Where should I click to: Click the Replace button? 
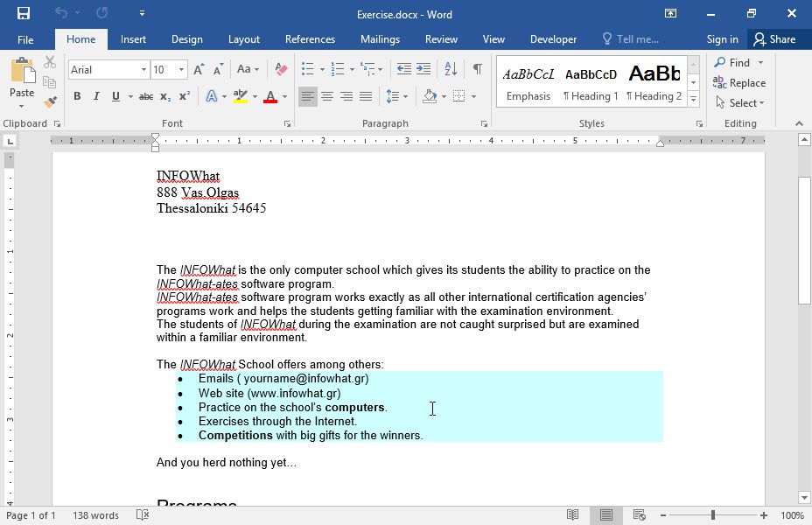click(x=739, y=83)
